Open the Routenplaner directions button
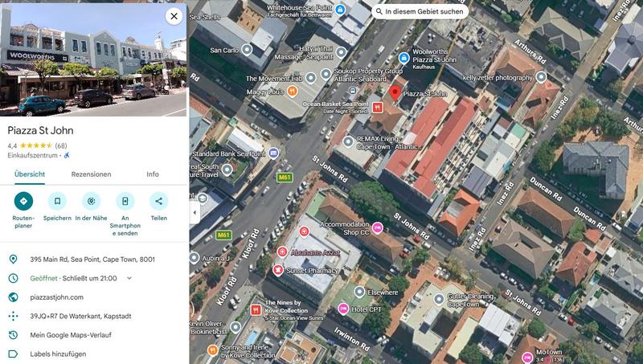This screenshot has height=364, width=643. [x=23, y=201]
